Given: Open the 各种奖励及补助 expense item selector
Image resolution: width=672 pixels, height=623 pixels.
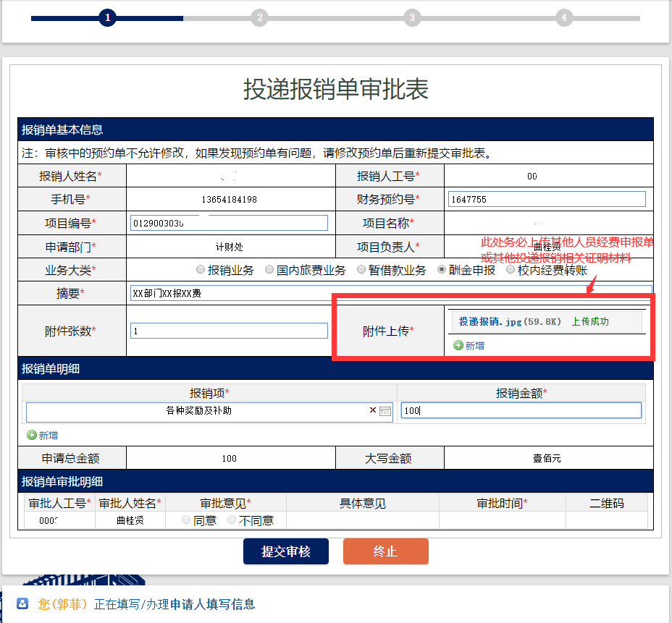Looking at the screenshot, I should [198, 411].
